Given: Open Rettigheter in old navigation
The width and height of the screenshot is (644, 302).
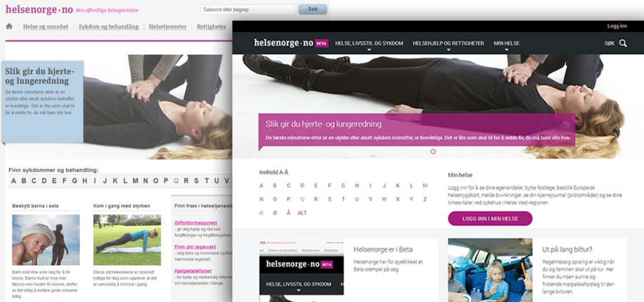Looking at the screenshot, I should point(211,26).
